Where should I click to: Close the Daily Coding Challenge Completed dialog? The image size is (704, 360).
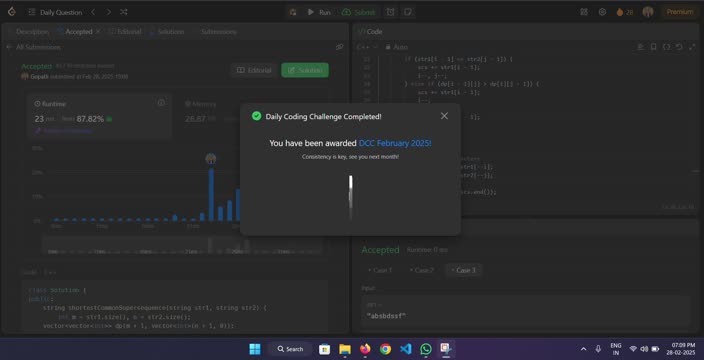pos(444,116)
